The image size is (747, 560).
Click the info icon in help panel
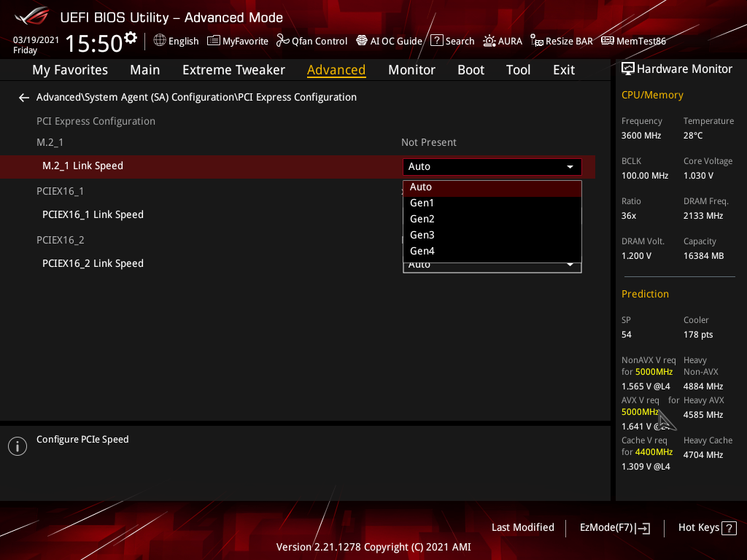(18, 446)
